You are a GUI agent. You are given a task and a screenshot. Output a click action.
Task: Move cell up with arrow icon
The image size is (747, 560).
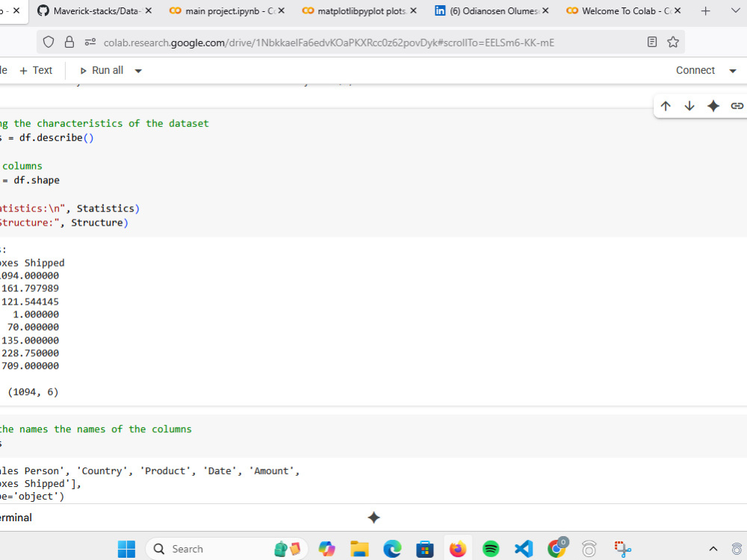[666, 106]
